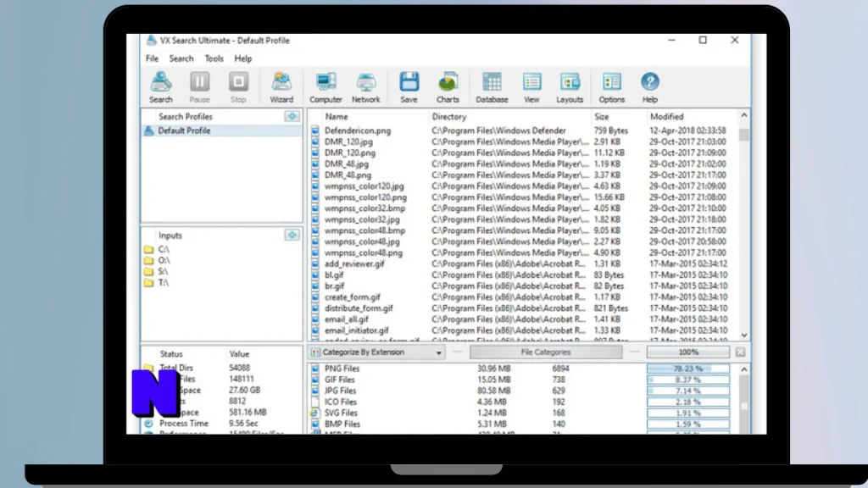This screenshot has height=488, width=868.
Task: Select Default Profile in Search Profiles
Action: tap(221, 130)
